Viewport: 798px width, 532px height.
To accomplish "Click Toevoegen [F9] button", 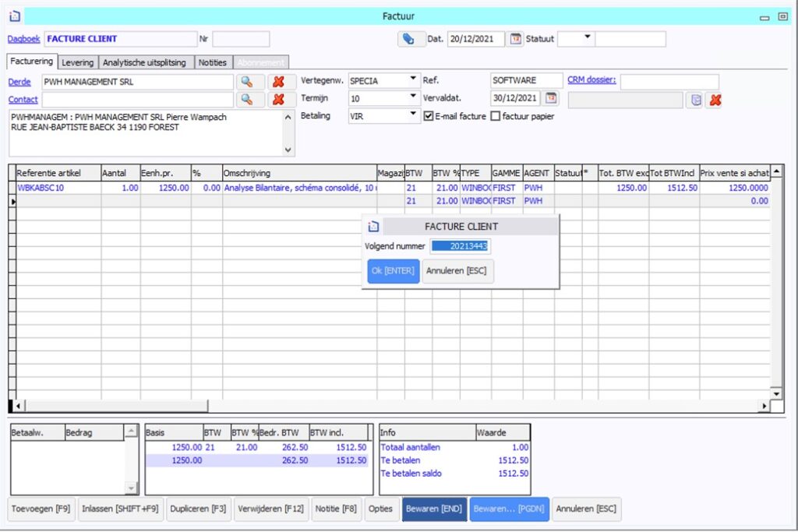I will tap(41, 509).
